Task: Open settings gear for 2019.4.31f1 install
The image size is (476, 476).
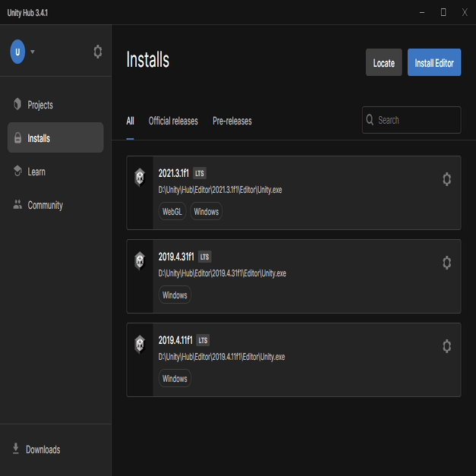Action: coord(446,263)
